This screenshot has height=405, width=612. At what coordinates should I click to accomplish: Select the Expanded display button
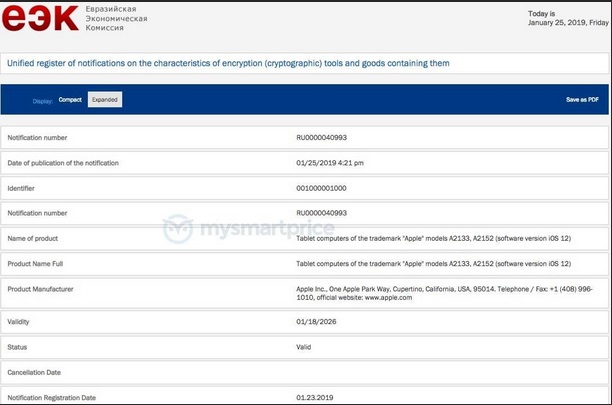(105, 99)
